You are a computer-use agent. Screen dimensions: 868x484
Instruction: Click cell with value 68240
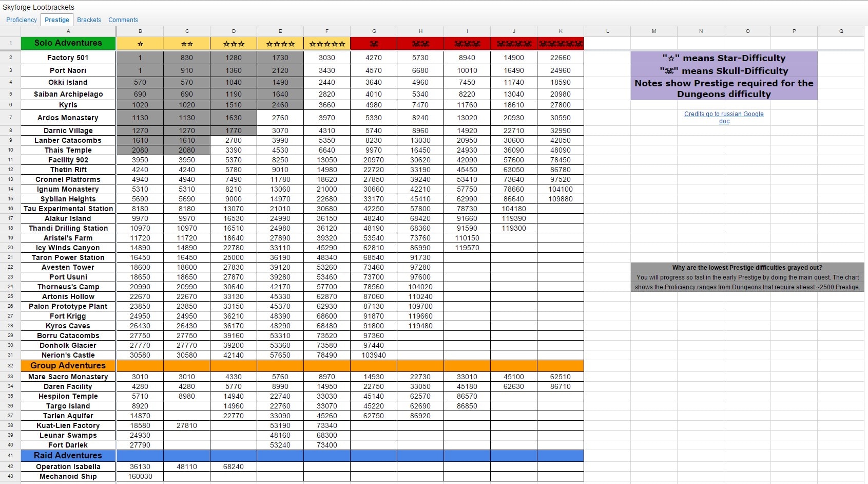pyautogui.click(x=234, y=467)
